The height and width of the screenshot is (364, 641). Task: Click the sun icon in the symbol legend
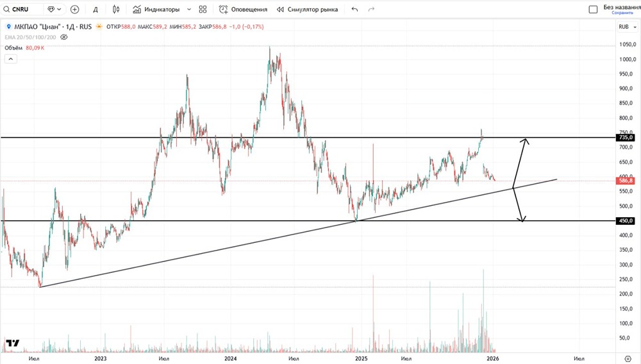pos(99,26)
